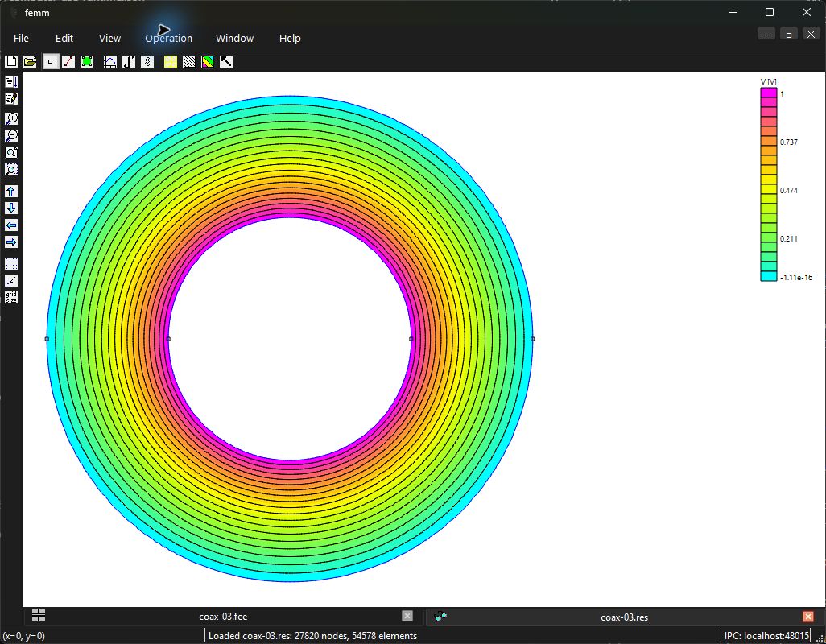Pan the view left with arrow icon
This screenshot has height=644, width=826.
pos(11,225)
